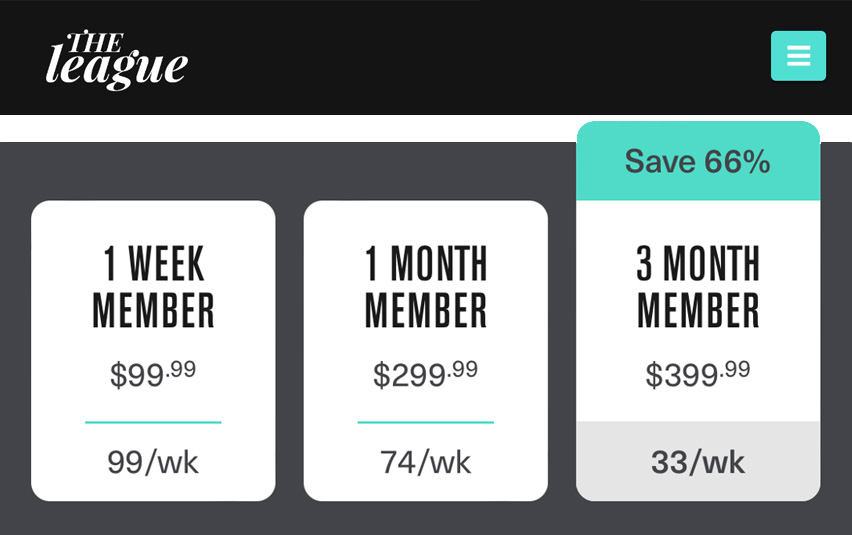Click The League logo
The image size is (852, 535).
click(x=117, y=60)
